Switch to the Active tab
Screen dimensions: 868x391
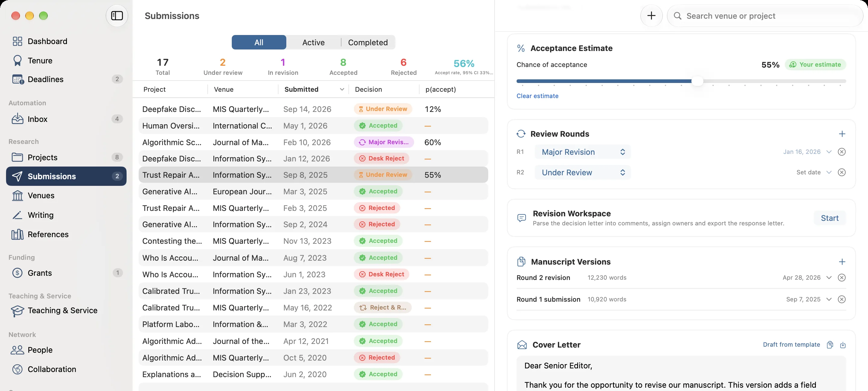click(313, 43)
